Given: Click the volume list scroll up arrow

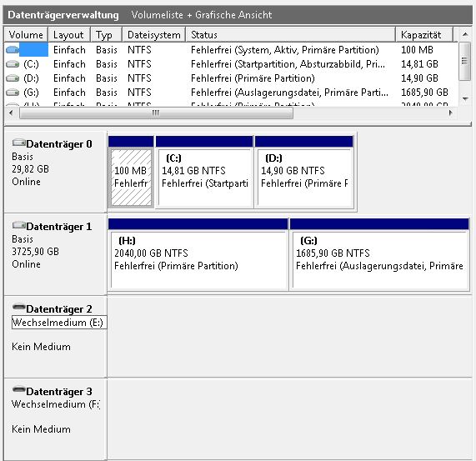Looking at the screenshot, I should point(465,35).
